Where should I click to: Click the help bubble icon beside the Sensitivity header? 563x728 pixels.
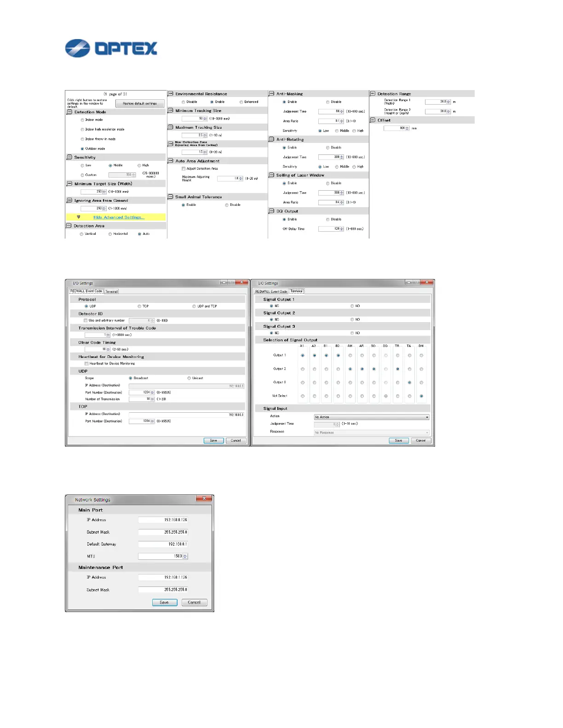click(69, 157)
